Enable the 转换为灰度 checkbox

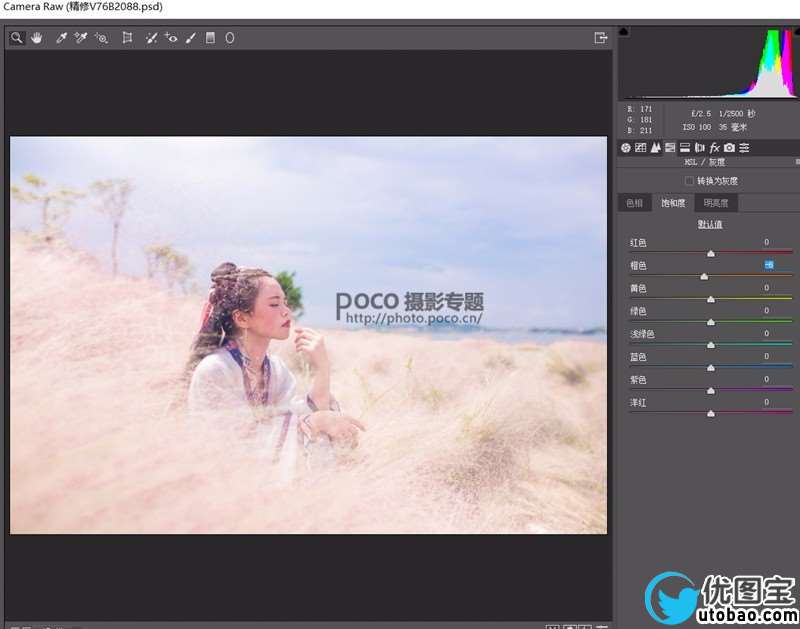(689, 181)
